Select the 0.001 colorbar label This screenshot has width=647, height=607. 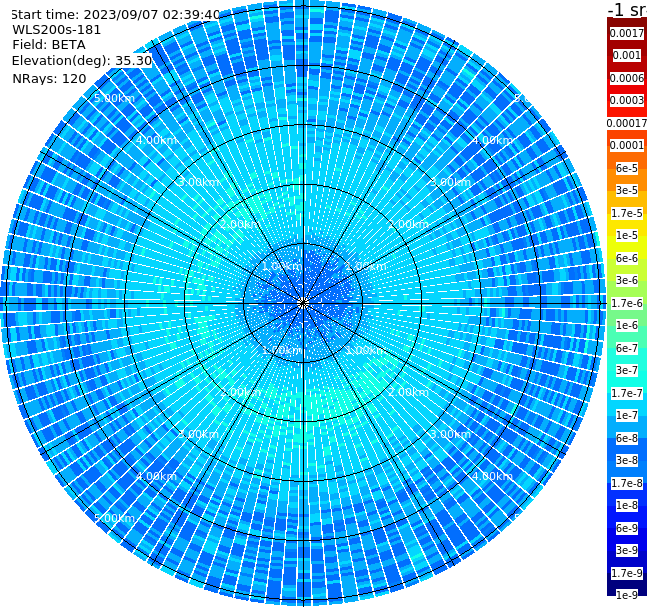pyautogui.click(x=627, y=55)
